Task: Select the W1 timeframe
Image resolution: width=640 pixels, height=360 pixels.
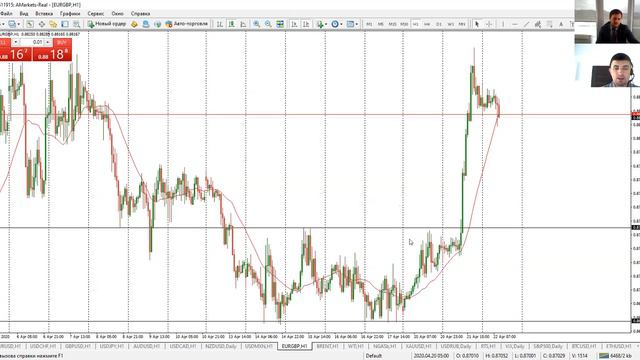Action: click(451, 24)
